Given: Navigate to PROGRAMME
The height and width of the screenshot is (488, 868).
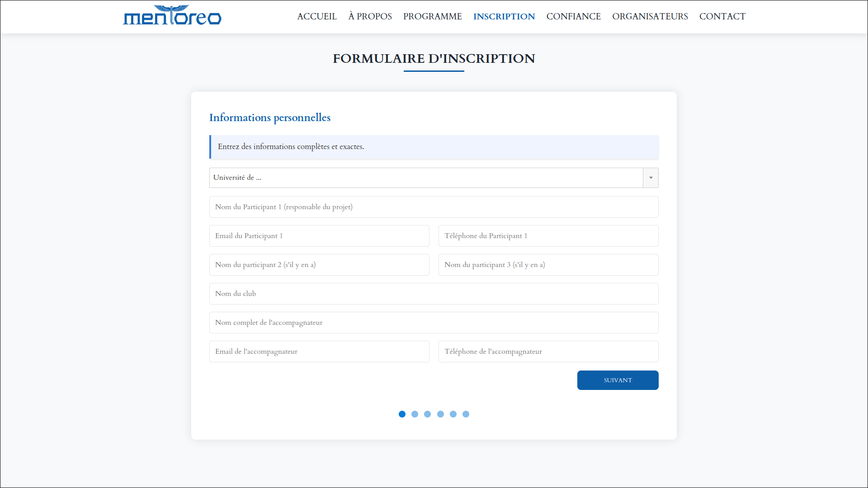Looking at the screenshot, I should (432, 17).
